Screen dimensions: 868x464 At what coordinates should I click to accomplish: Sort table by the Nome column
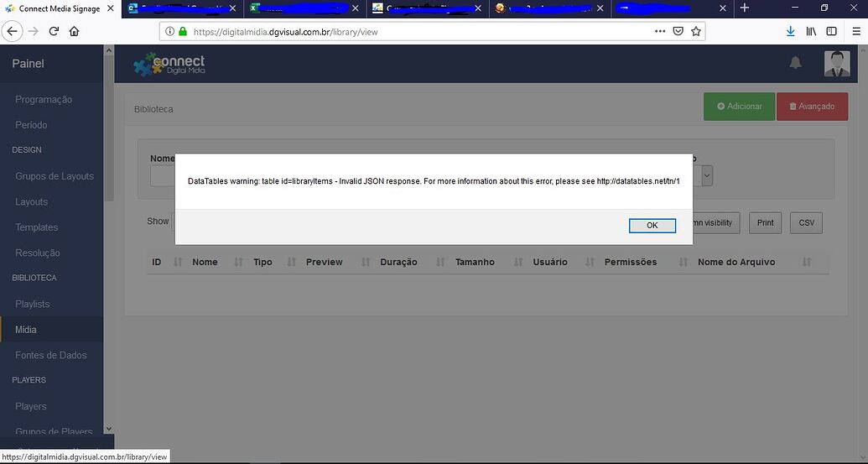(205, 262)
